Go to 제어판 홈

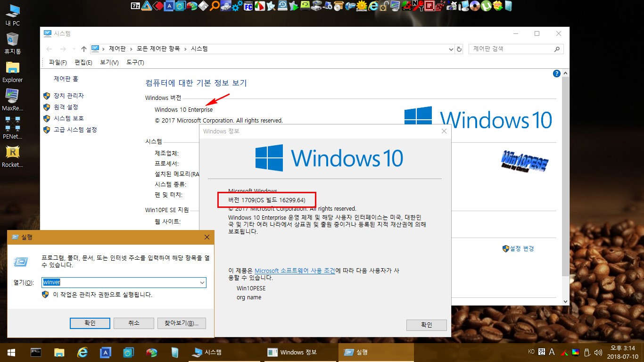click(66, 79)
